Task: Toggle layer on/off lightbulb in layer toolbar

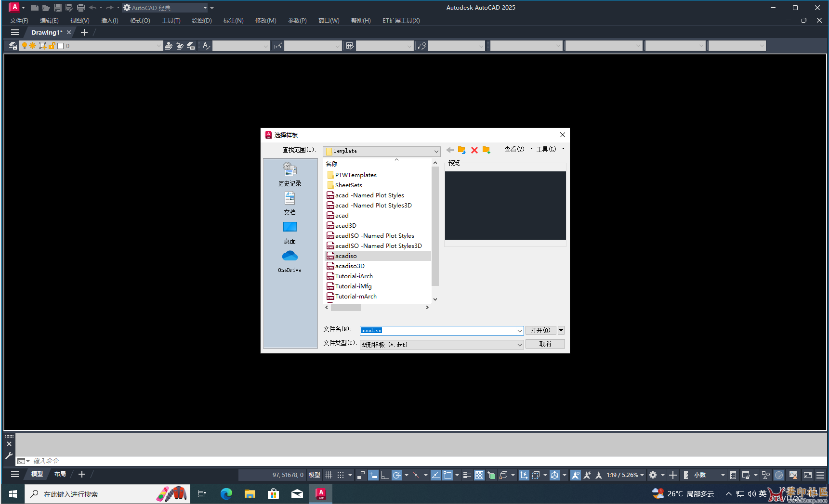Action: pos(24,46)
